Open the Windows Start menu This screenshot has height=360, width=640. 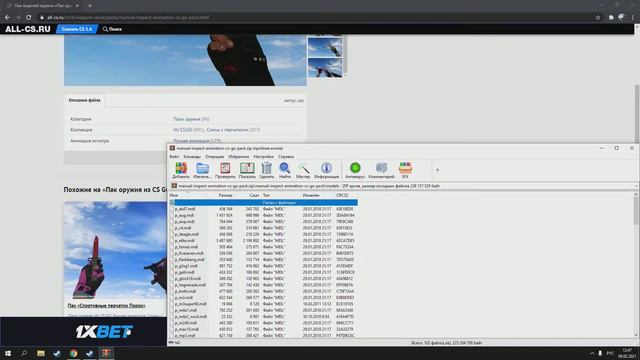pos(8,353)
